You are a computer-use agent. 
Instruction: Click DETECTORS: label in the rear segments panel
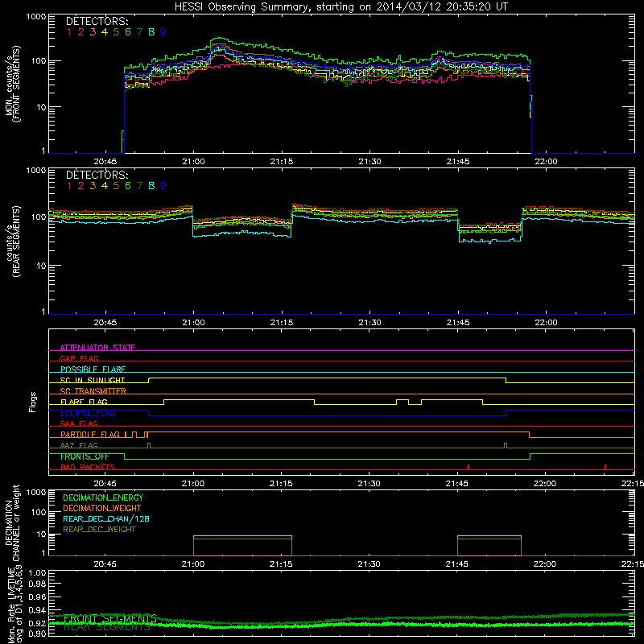click(x=97, y=175)
